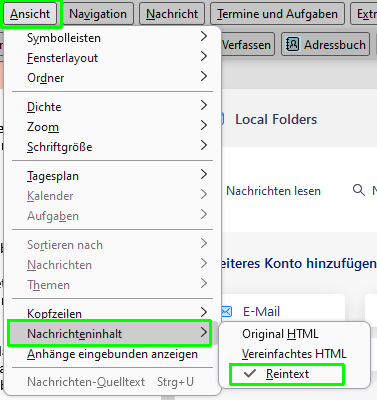Open the Ansicht menu

[30, 14]
